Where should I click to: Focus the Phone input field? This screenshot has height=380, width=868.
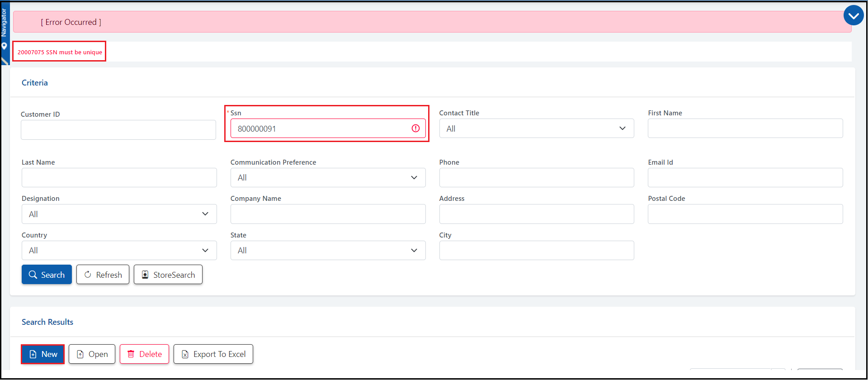537,177
